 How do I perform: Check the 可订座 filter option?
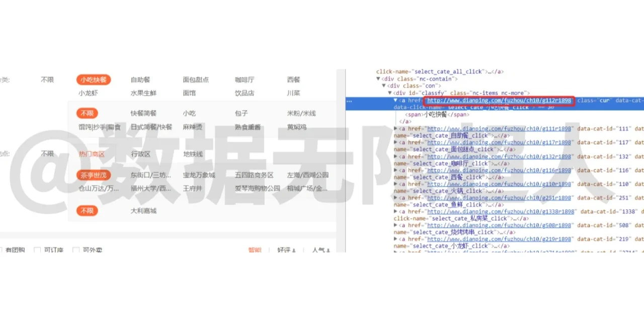point(37,249)
